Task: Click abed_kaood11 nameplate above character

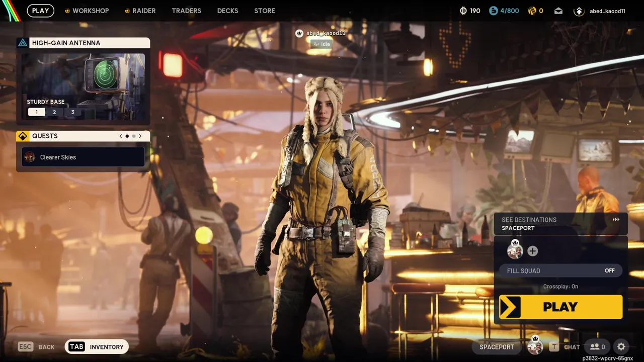Action: (x=326, y=33)
